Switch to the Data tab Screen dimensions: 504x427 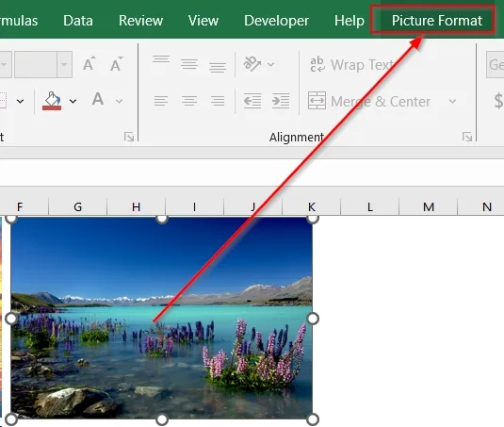78,21
